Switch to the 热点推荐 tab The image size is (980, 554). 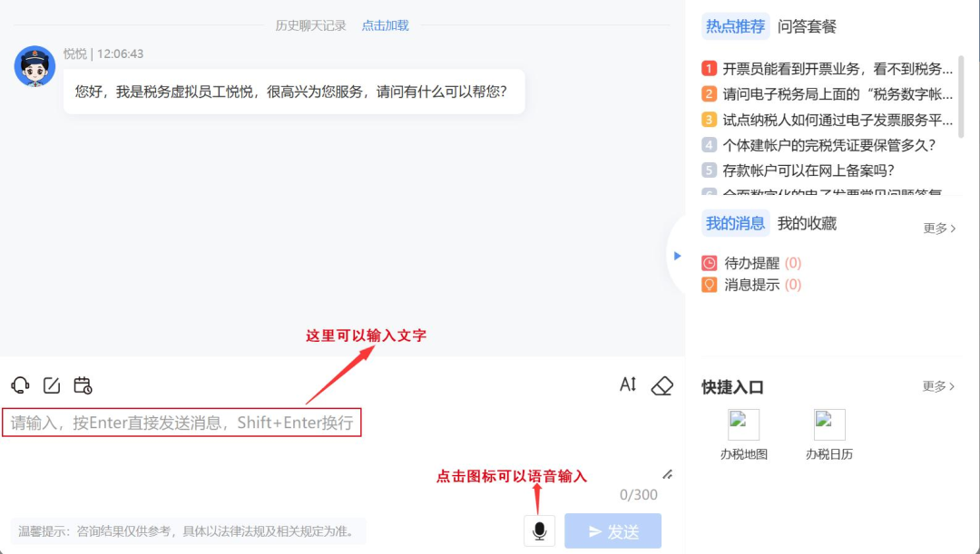[x=735, y=26]
